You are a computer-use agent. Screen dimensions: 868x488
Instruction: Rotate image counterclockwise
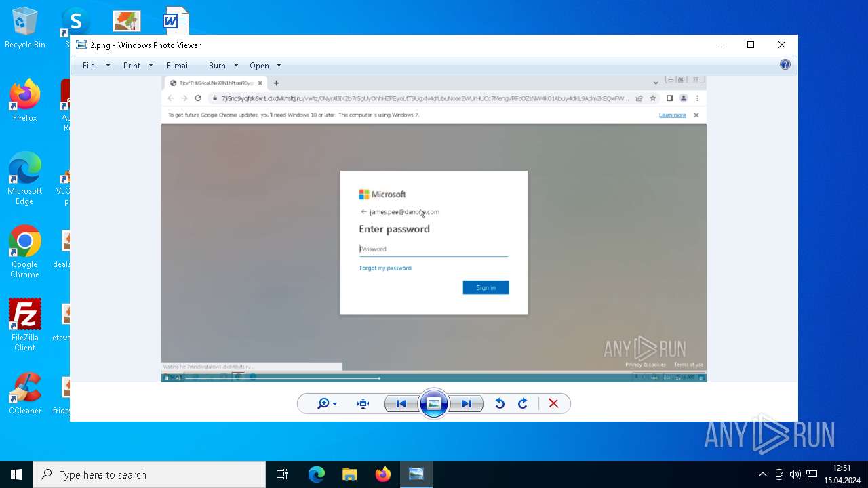pyautogui.click(x=500, y=404)
